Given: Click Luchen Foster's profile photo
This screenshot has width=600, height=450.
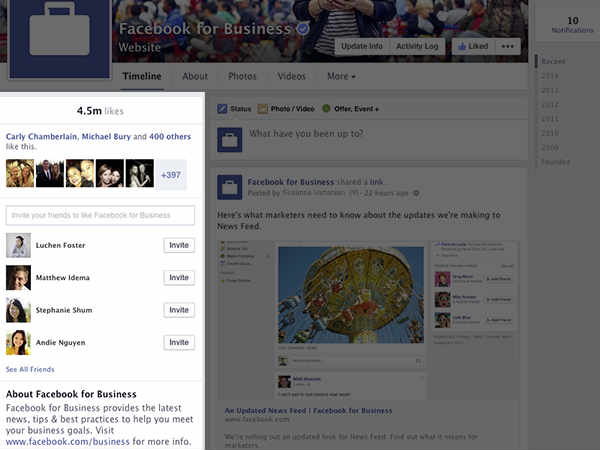Looking at the screenshot, I should tap(18, 245).
